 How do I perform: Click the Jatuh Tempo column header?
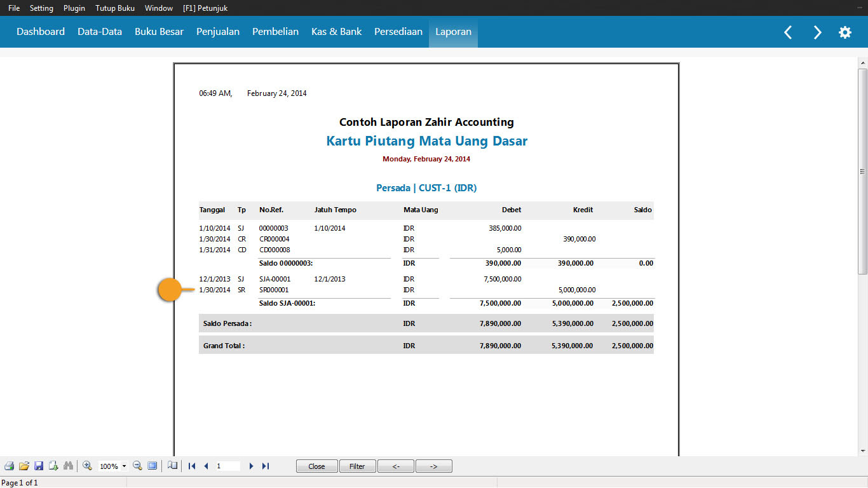(x=336, y=210)
